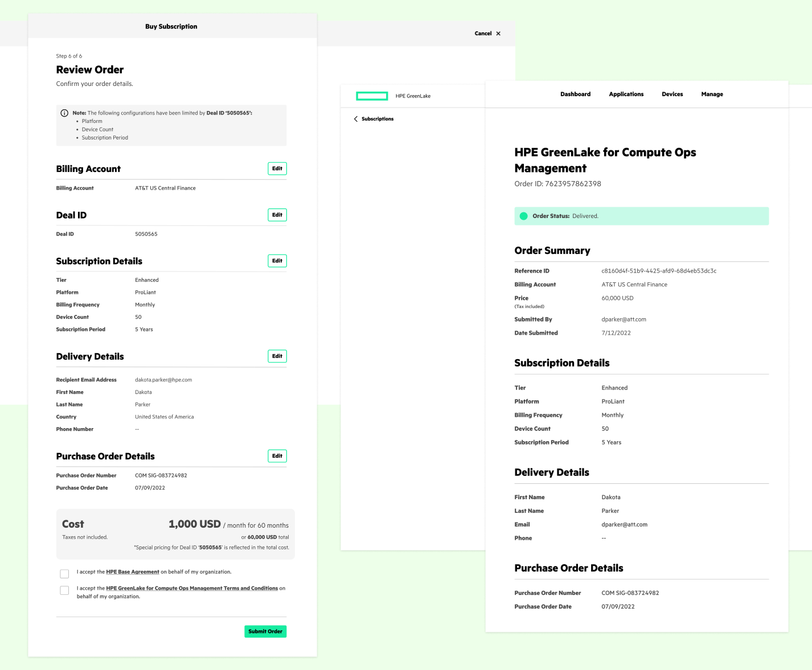This screenshot has width=812, height=670.
Task: Tick the Compute Ops Management Terms checkbox
Action: click(64, 590)
